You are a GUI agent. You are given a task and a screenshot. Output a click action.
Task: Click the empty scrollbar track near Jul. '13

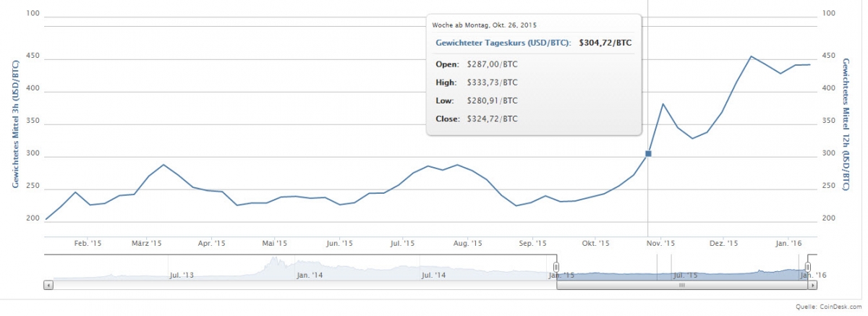point(181,285)
